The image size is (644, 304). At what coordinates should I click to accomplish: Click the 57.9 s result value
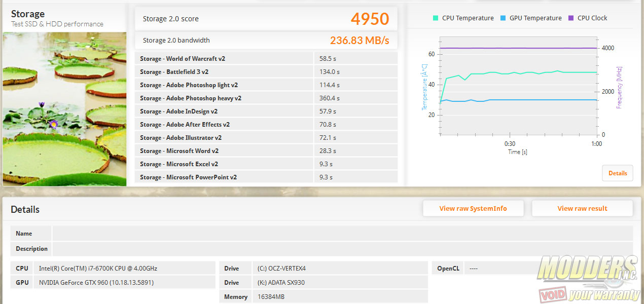coord(328,111)
